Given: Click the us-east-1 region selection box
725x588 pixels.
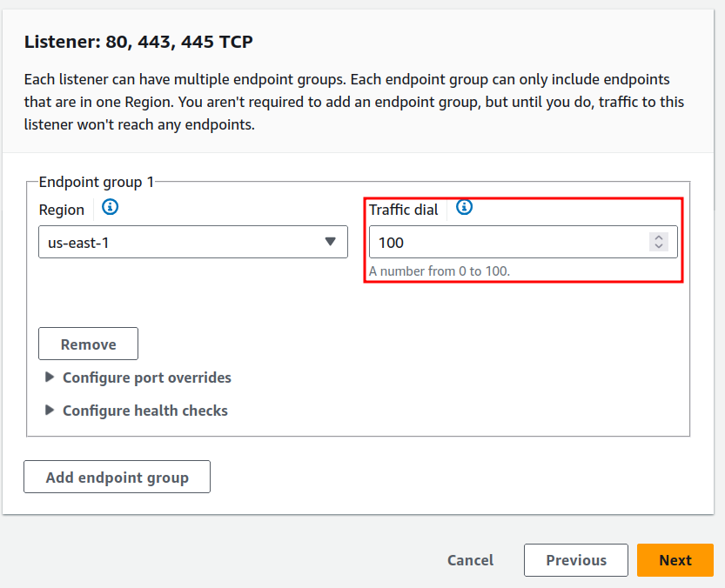Looking at the screenshot, I should 191,242.
